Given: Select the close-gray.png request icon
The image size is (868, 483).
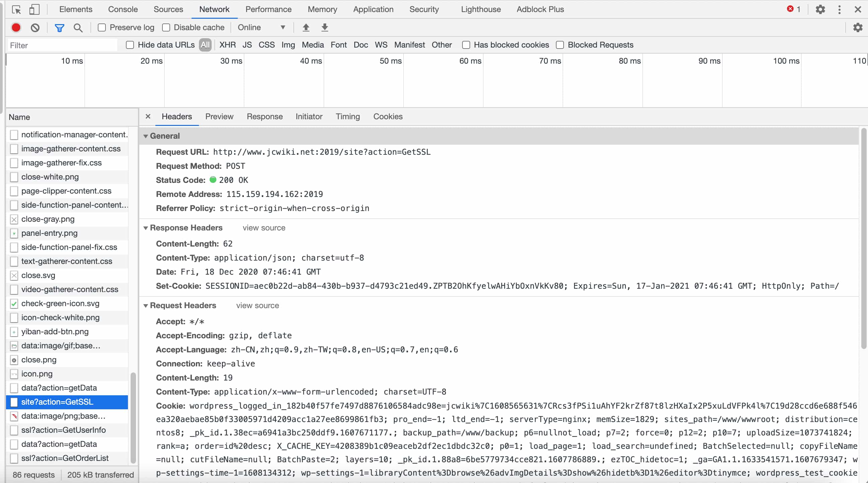Looking at the screenshot, I should point(14,219).
